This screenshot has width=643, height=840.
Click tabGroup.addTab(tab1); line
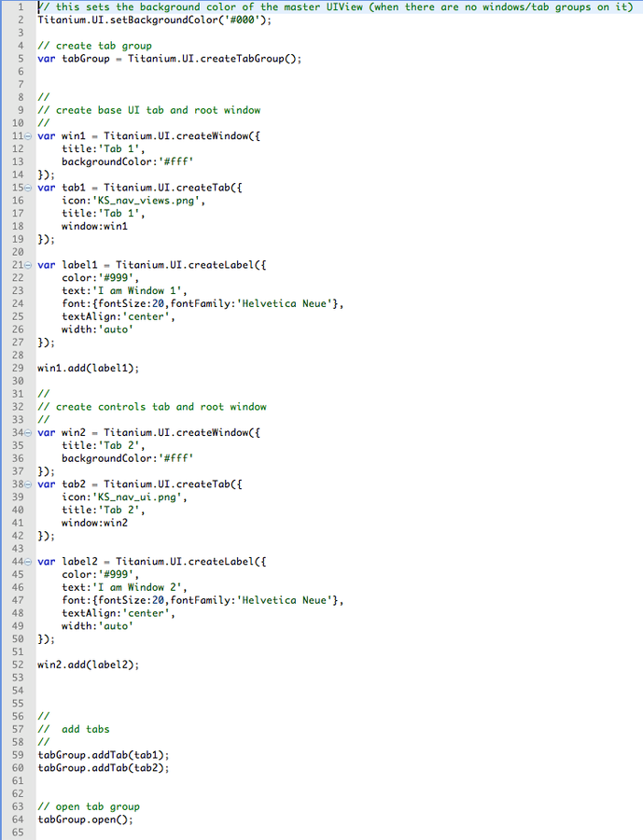(103, 755)
